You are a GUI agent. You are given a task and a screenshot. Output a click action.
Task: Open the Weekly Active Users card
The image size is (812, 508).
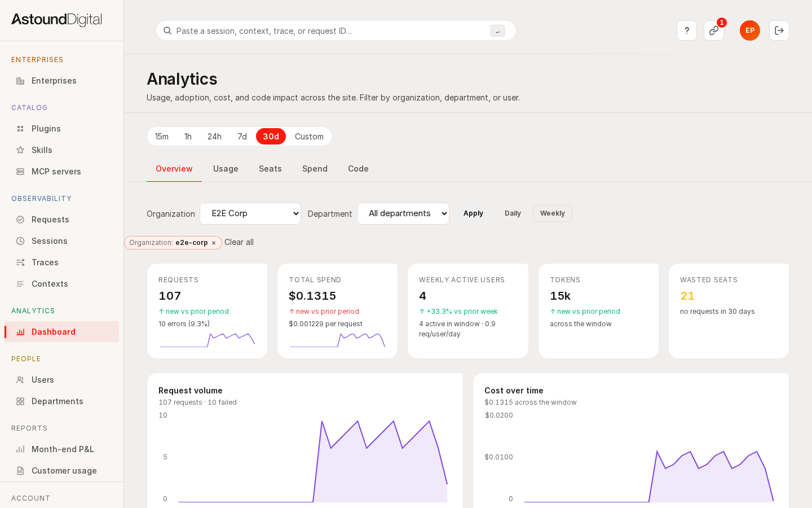tap(468, 311)
